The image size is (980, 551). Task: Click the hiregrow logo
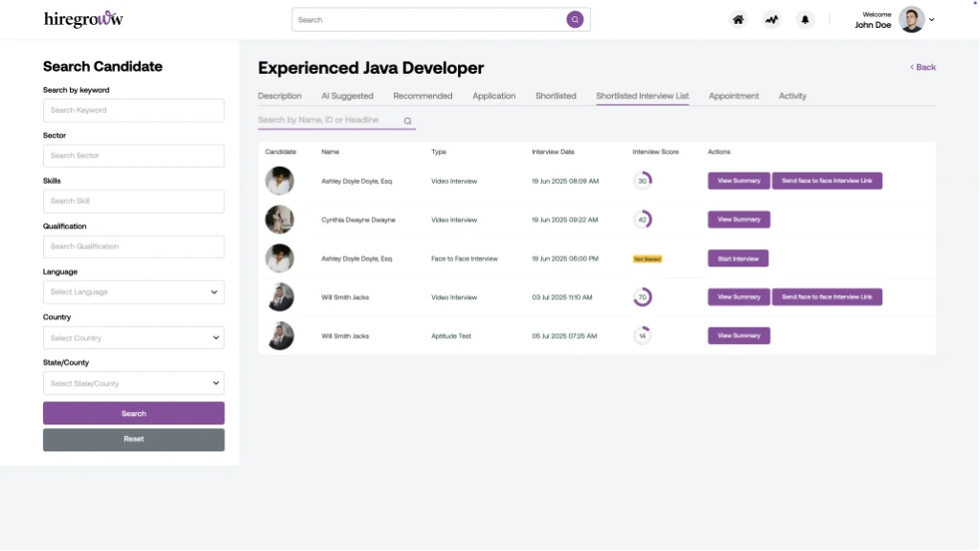[83, 19]
